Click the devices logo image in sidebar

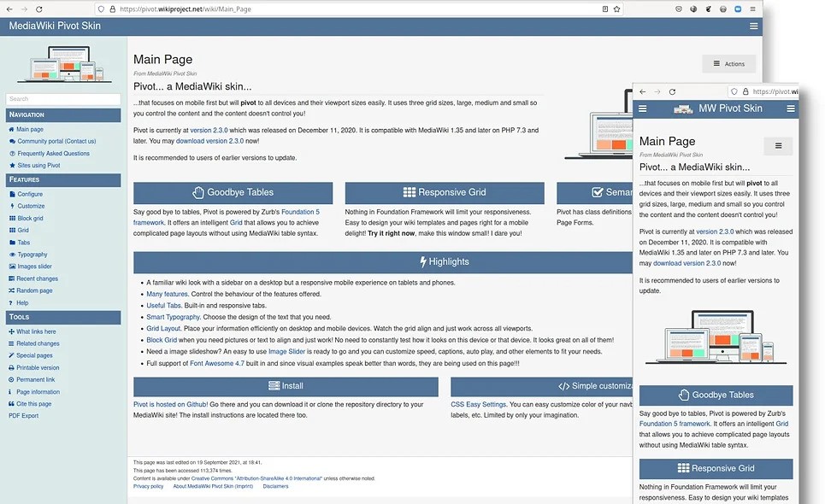pos(64,64)
